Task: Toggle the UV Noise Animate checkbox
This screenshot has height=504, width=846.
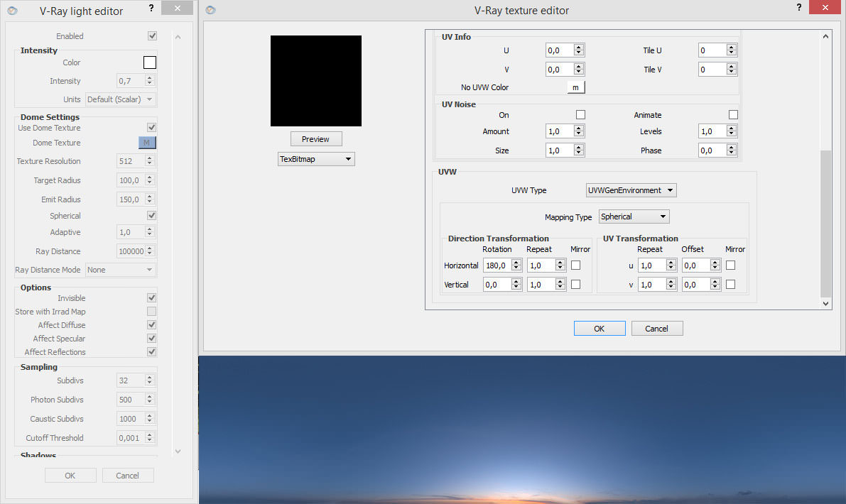Action: coord(733,114)
